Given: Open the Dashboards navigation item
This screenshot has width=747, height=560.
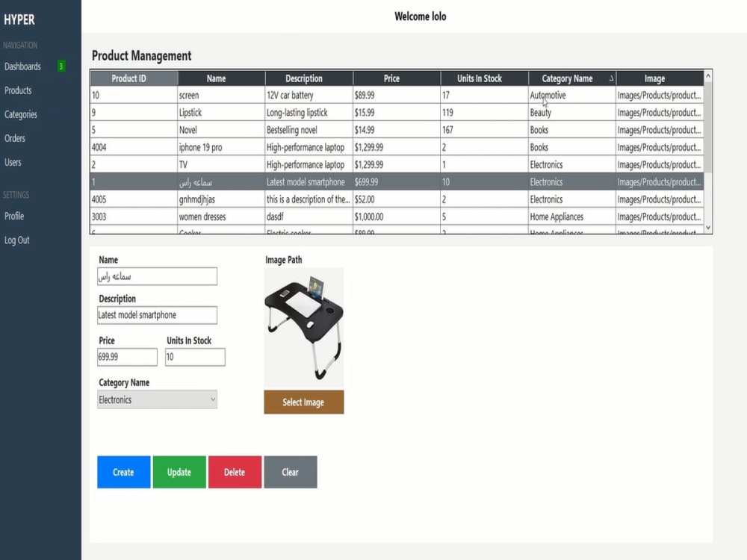Looking at the screenshot, I should (x=23, y=66).
